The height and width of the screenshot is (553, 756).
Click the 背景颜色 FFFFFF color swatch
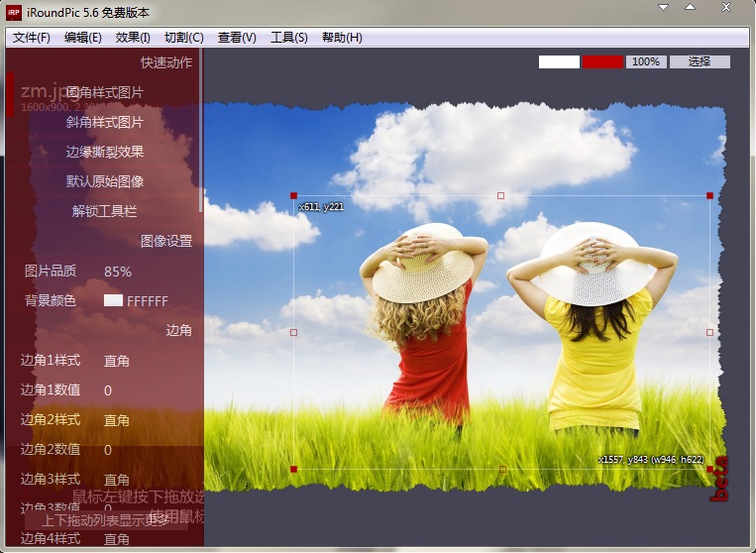coord(113,301)
